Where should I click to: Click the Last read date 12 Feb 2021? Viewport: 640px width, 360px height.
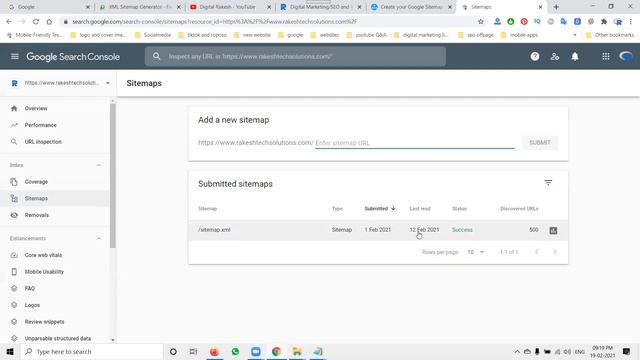424,230
